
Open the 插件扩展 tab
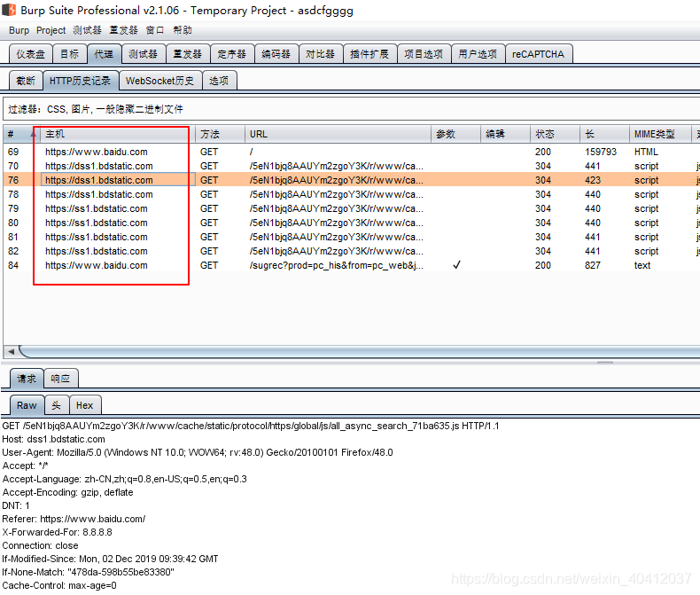coord(369,54)
